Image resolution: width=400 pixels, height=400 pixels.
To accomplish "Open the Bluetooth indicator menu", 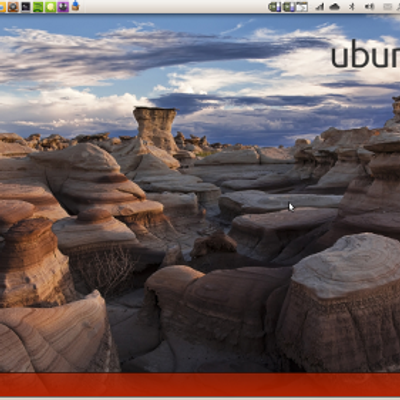I will point(352,7).
